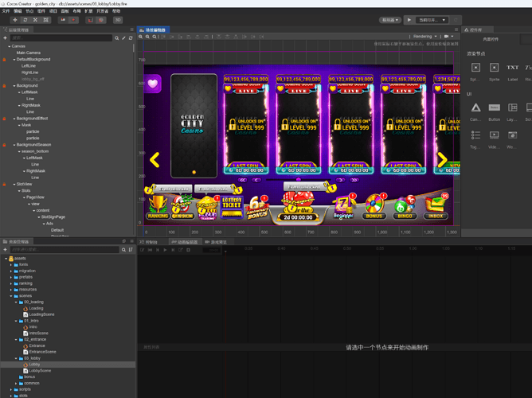The image size is (532, 398).
Task: Toggle lock on BackgroundSeason node
Action: pyautogui.click(x=5, y=145)
